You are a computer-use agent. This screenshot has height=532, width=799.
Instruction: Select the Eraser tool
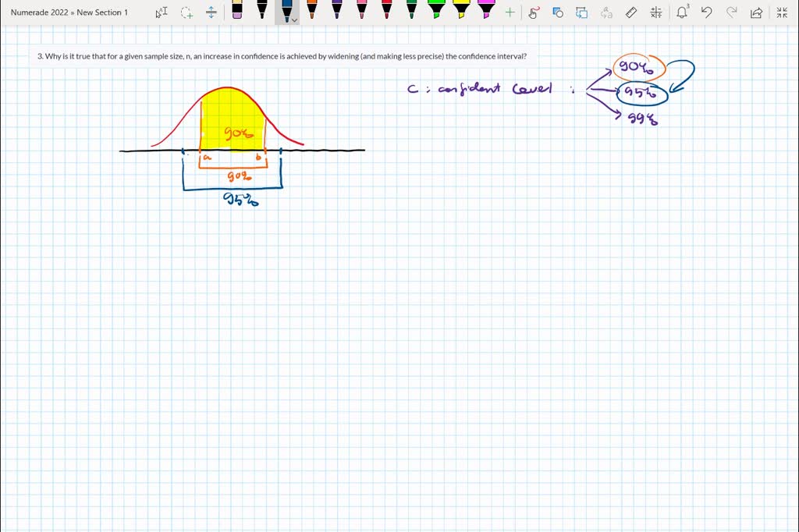(x=237, y=11)
